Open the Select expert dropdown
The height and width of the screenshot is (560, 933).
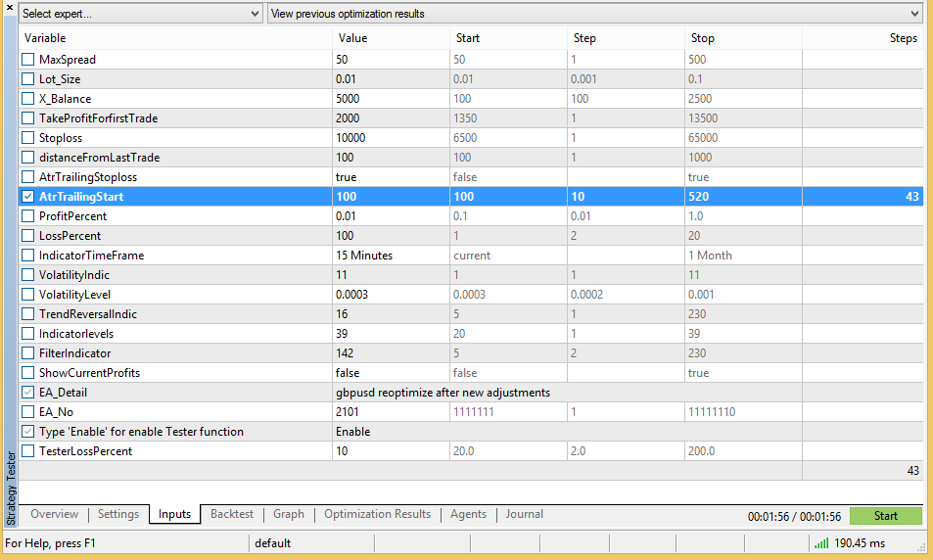click(140, 14)
